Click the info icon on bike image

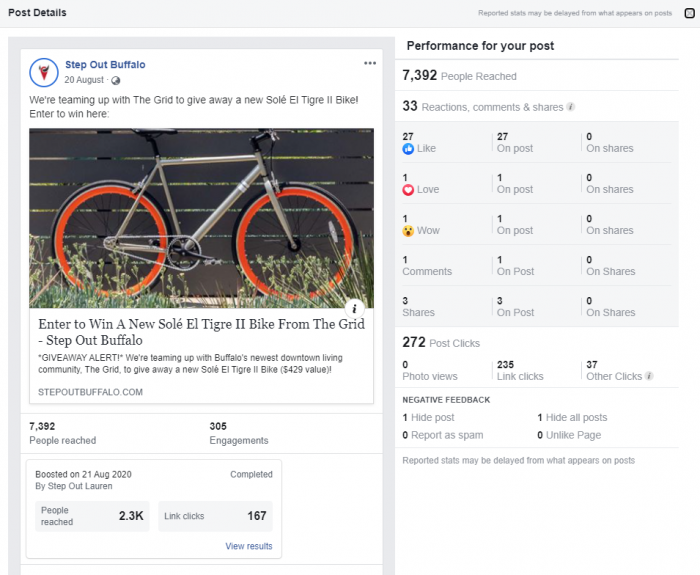pyautogui.click(x=354, y=308)
